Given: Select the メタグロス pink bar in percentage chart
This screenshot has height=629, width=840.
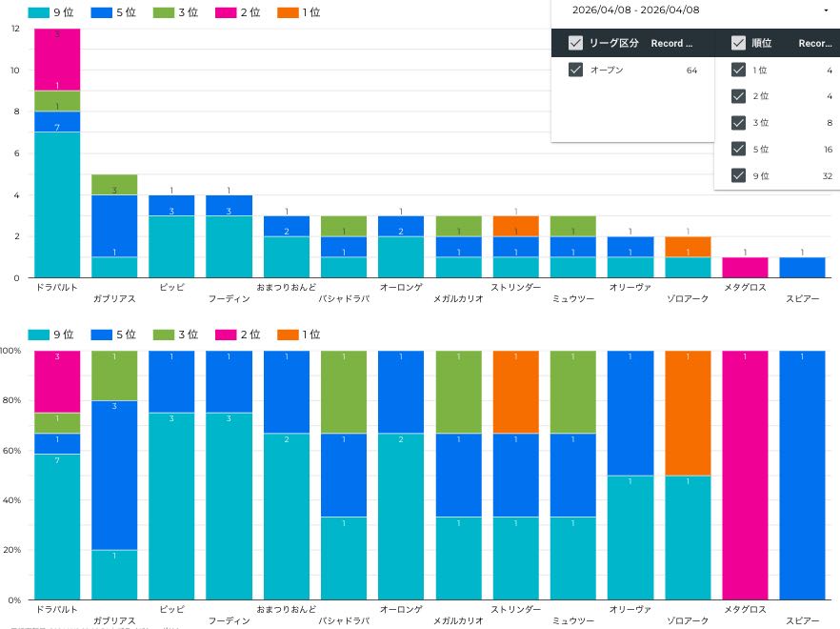Looking at the screenshot, I should (x=746, y=475).
